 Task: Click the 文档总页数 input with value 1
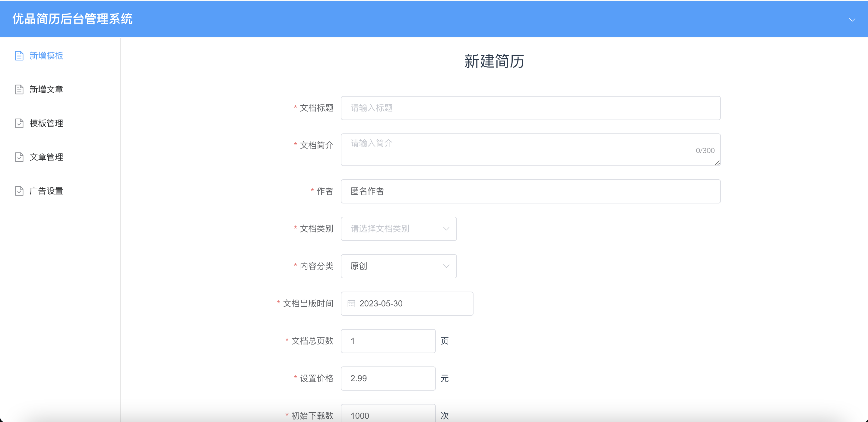[388, 341]
